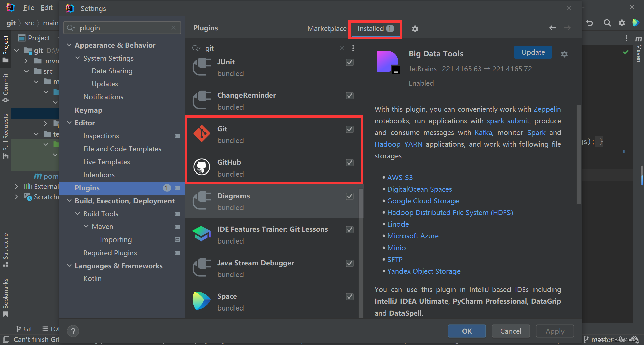This screenshot has width=644, height=345.
Task: Click the Big Data Tools plugin gear icon
Action: point(564,54)
